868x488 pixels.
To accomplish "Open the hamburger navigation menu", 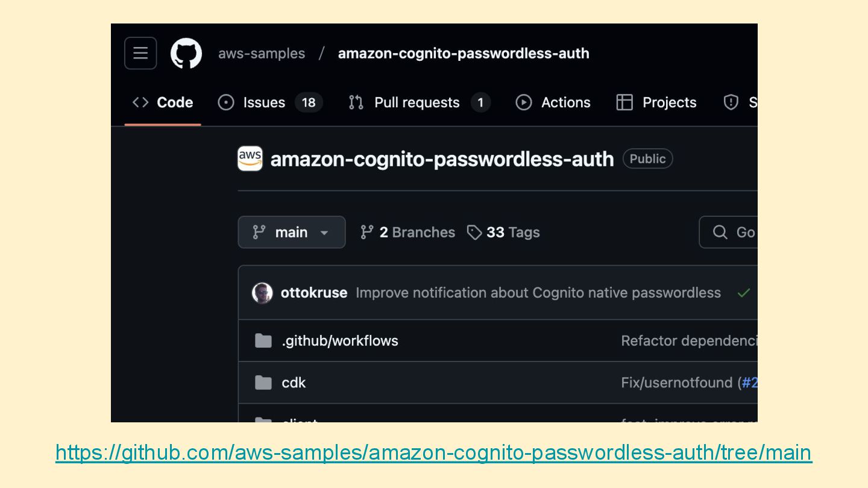I will [x=140, y=53].
